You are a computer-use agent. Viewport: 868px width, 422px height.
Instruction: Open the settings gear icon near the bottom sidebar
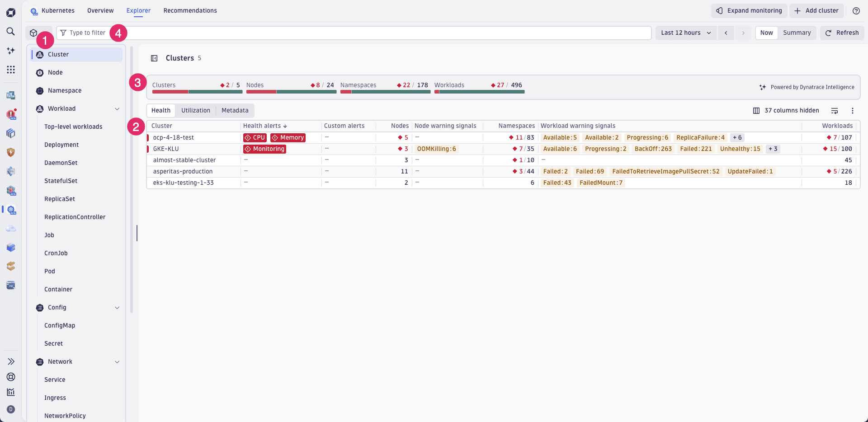[x=11, y=377]
